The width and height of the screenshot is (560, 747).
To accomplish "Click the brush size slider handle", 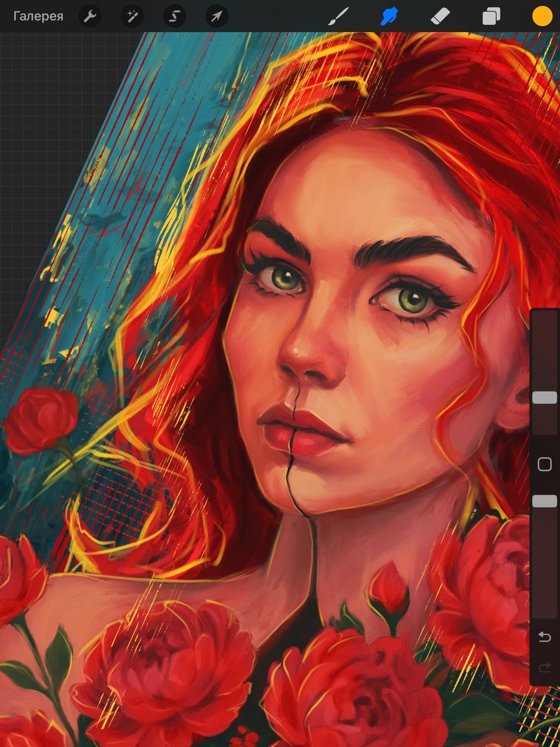I will point(544,398).
